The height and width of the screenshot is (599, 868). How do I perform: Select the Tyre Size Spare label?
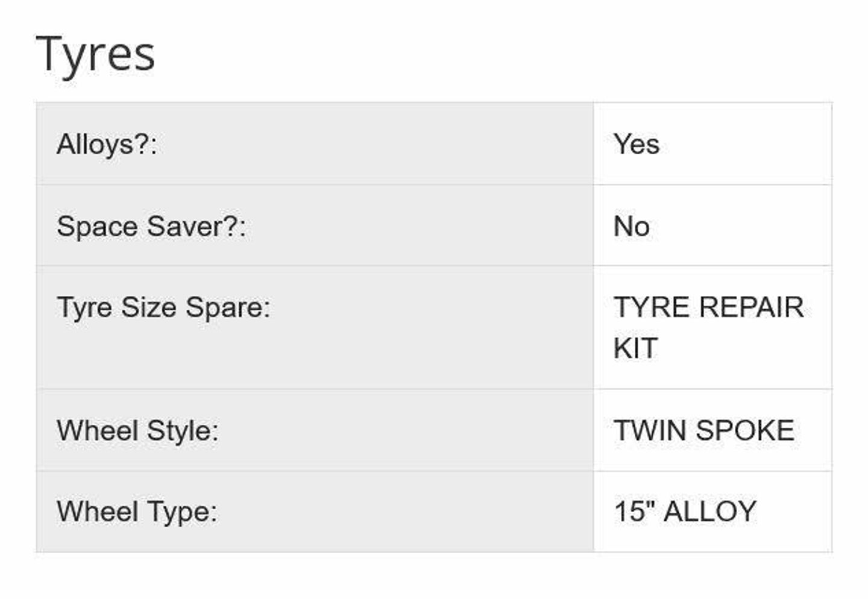click(163, 307)
